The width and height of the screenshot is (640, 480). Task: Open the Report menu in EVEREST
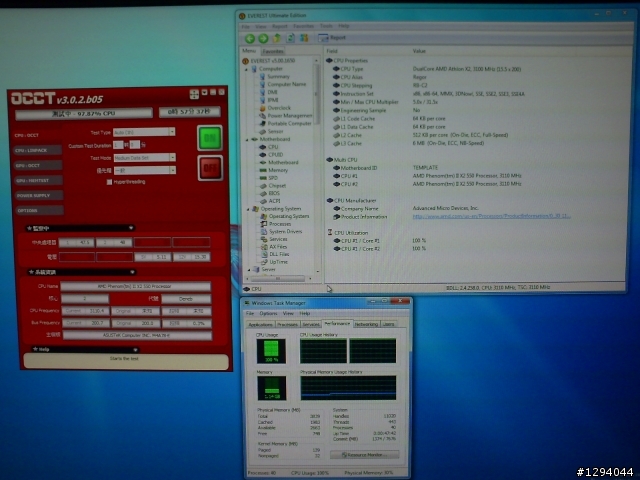[280, 26]
